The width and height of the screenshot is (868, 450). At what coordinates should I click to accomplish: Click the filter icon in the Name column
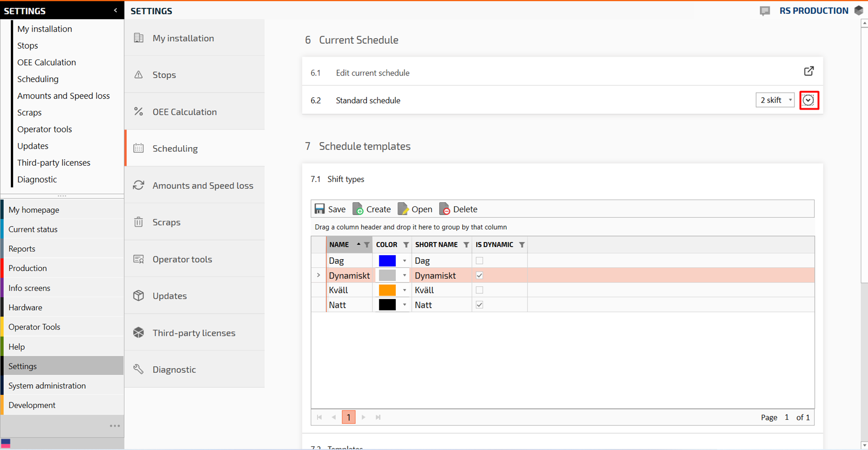coord(367,245)
